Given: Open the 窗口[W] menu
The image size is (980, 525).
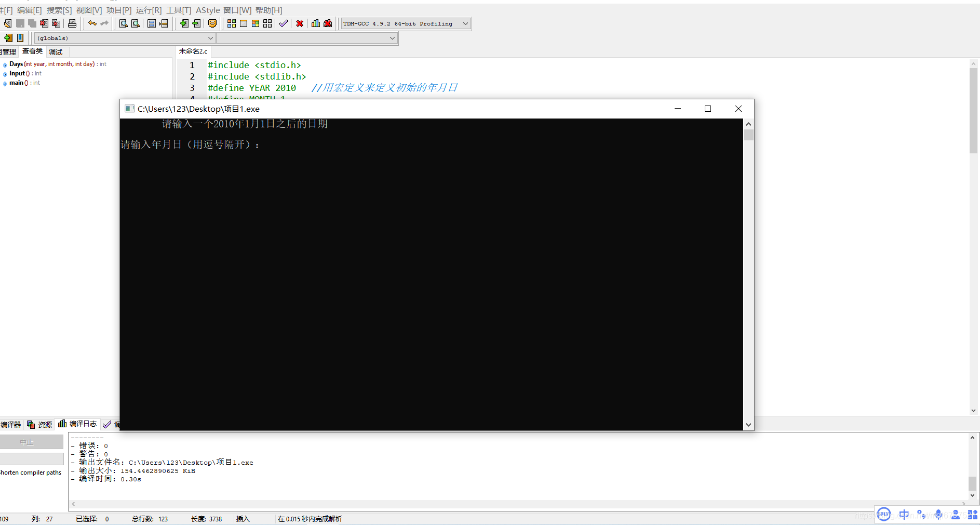Looking at the screenshot, I should click(237, 10).
